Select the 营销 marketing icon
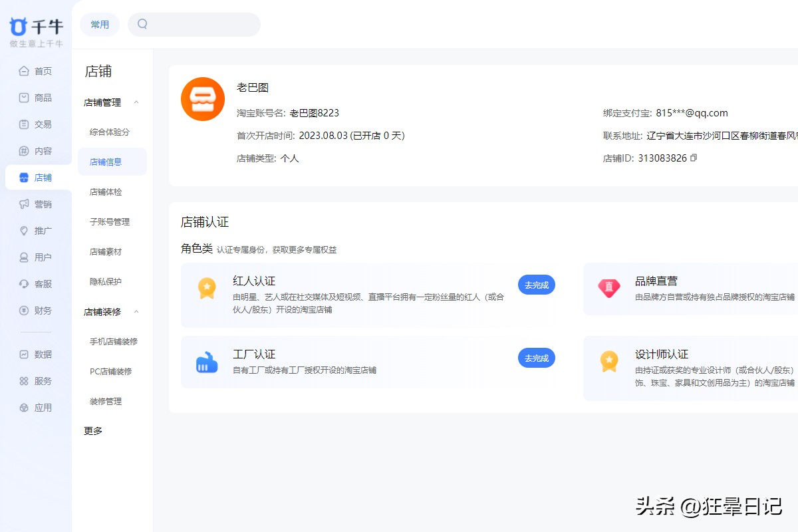 25,204
